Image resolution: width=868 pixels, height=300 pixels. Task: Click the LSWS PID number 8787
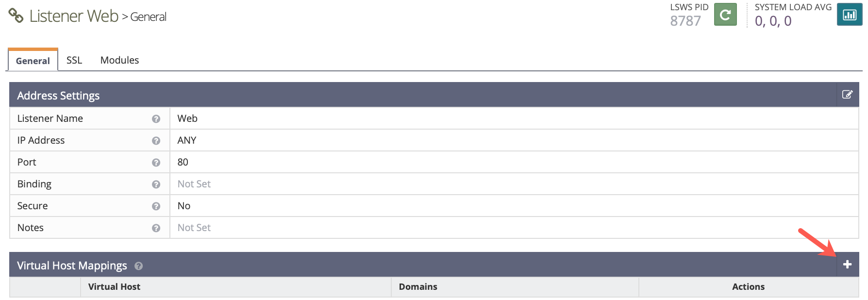pyautogui.click(x=685, y=21)
